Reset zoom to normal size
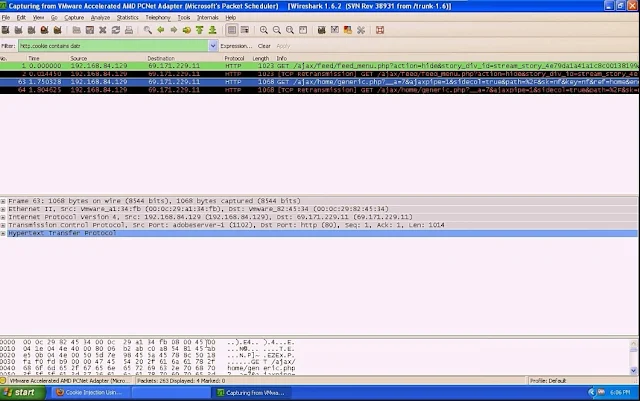This screenshot has height=401, width=640. tap(290, 30)
